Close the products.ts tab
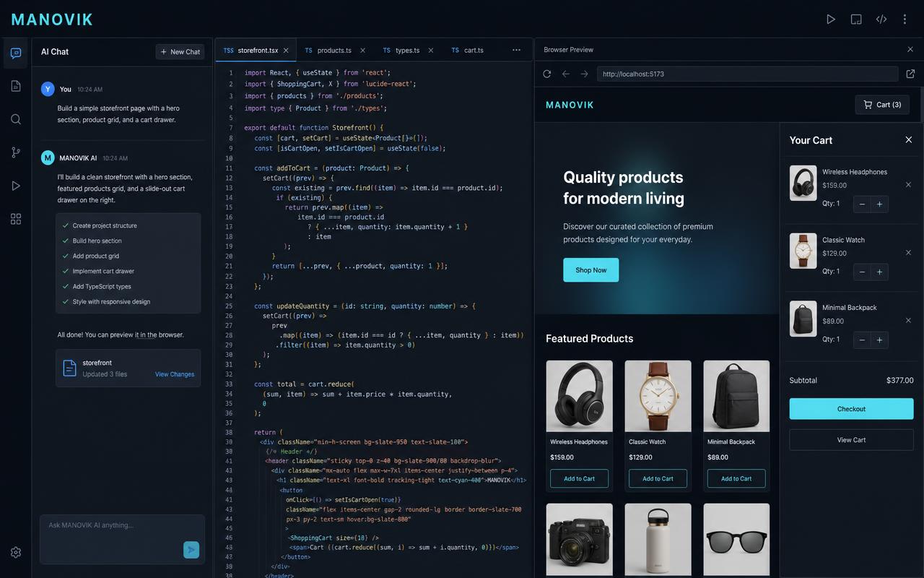Image resolution: width=924 pixels, height=578 pixels. 362,51
